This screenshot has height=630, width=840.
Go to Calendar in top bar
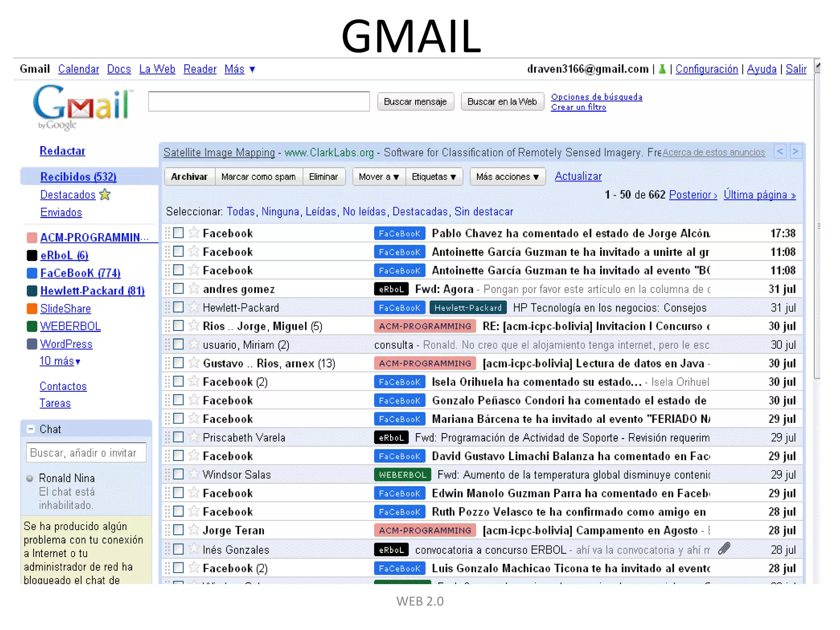tap(79, 69)
